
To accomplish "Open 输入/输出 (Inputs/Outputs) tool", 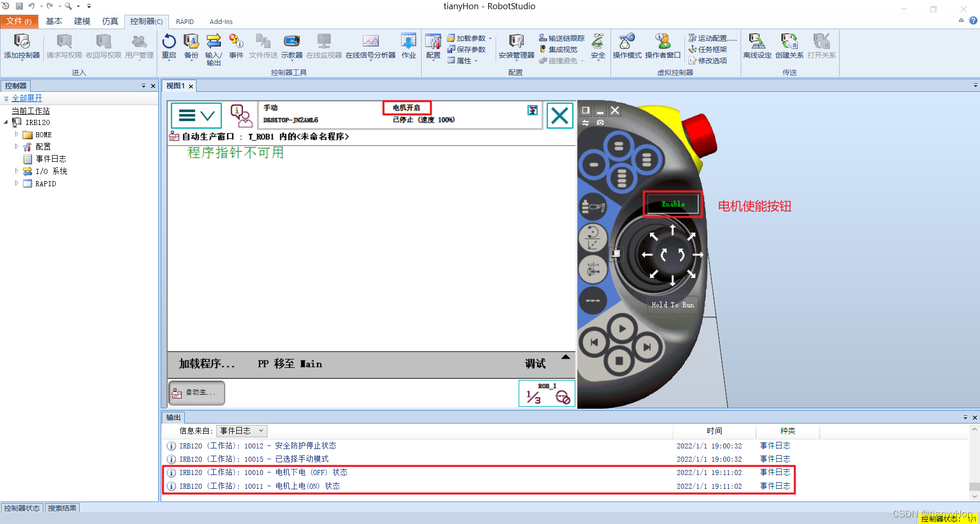I will (x=213, y=49).
